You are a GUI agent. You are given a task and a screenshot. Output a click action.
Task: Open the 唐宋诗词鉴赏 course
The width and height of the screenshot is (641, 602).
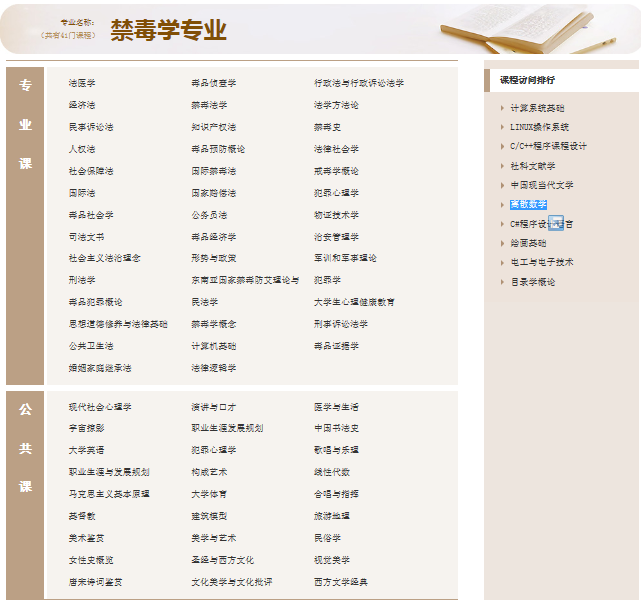pyautogui.click(x=95, y=582)
